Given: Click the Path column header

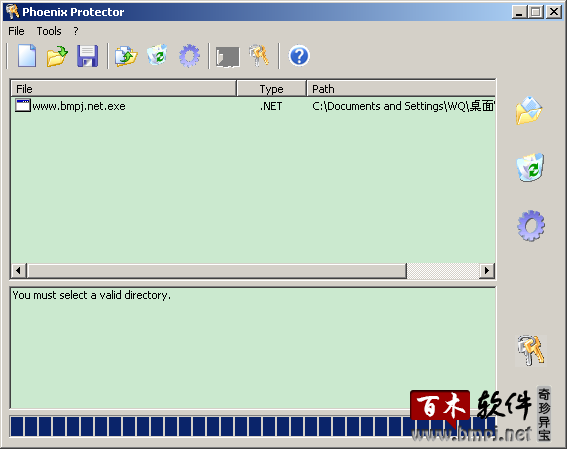Looking at the screenshot, I should pyautogui.click(x=401, y=89).
